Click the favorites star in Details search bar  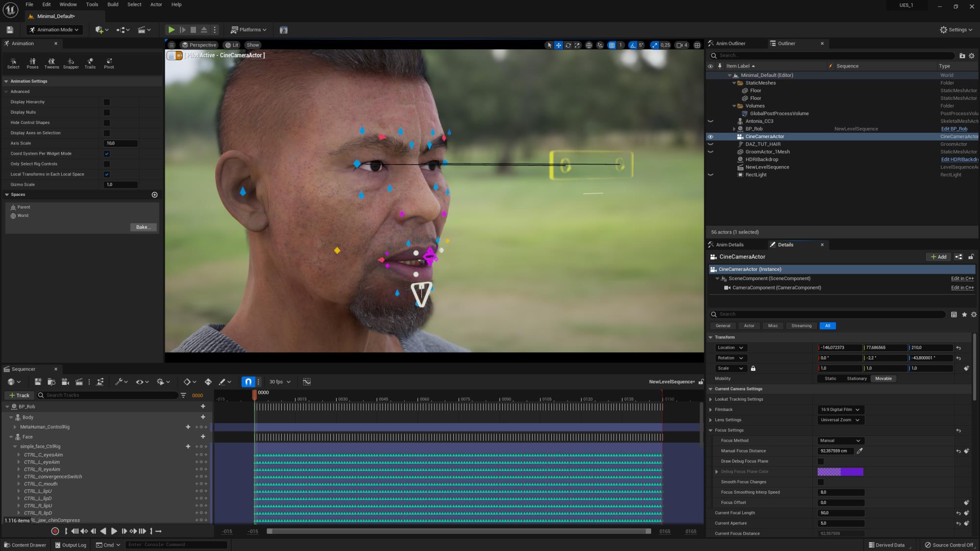[964, 314]
